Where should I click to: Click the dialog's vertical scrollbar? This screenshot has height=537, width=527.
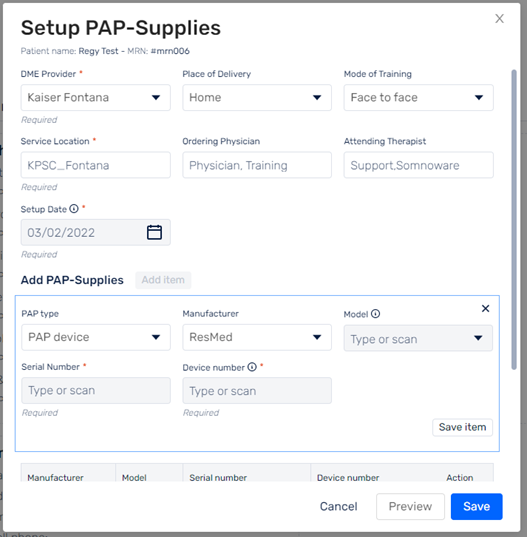pos(513,219)
